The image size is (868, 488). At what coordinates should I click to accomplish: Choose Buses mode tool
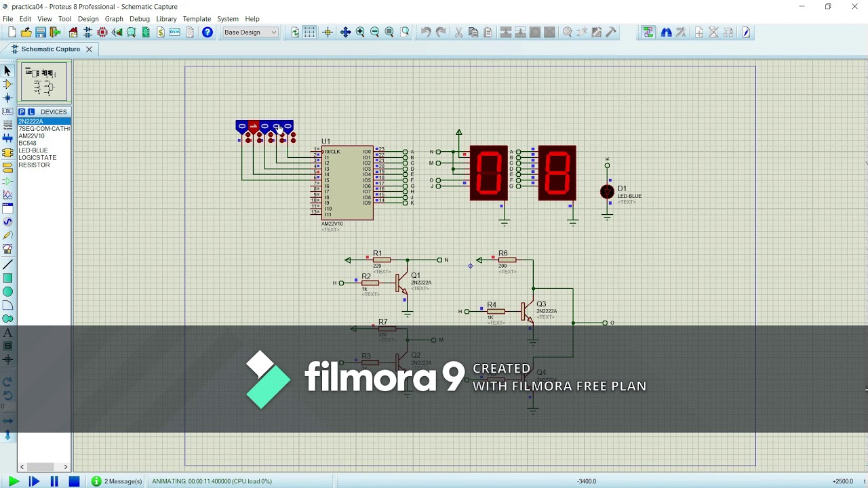[7, 140]
